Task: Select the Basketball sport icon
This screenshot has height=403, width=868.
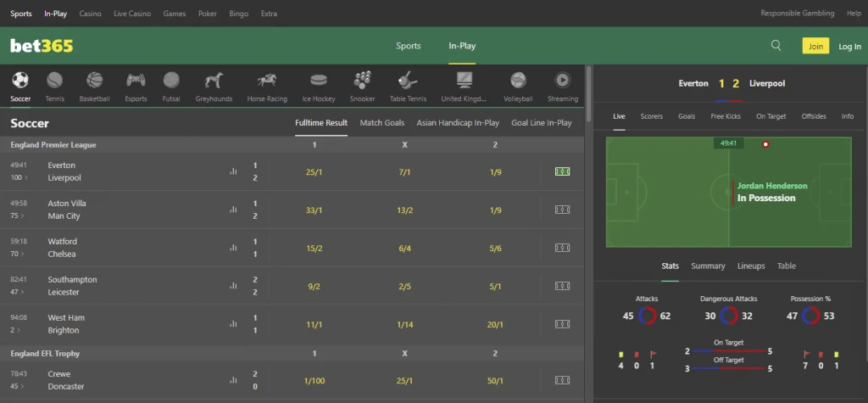Action: 95,81
